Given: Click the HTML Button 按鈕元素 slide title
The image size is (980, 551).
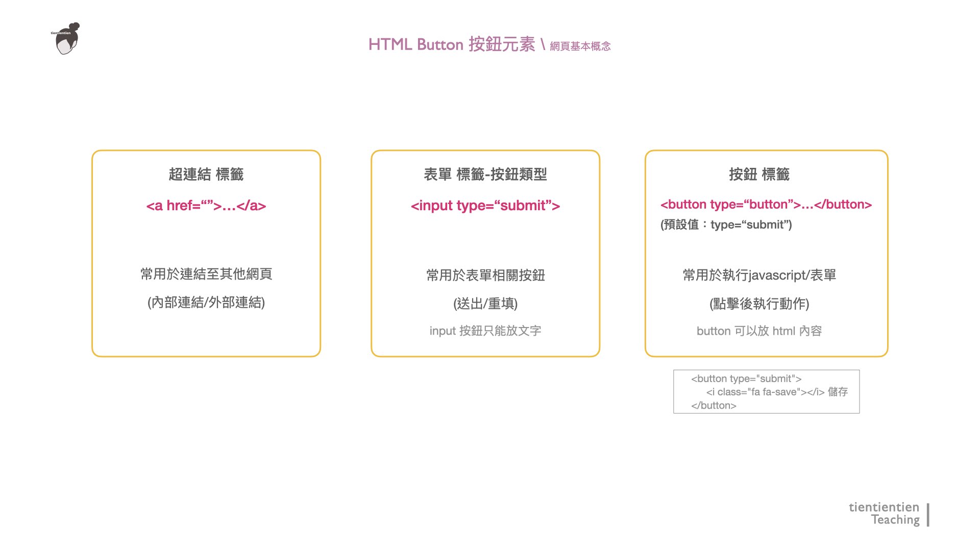Looking at the screenshot, I should [x=451, y=44].
